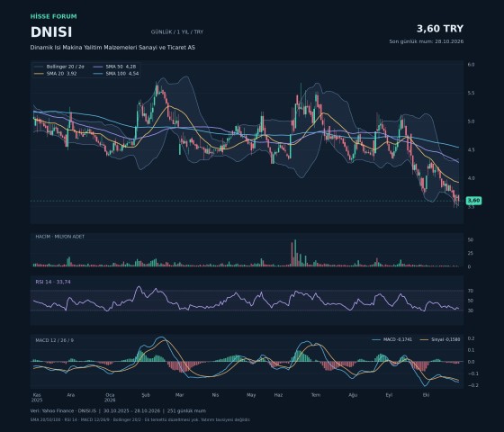The height and width of the screenshot is (432, 504).
Task: Click the green 3,60 price tag on axis
Action: pos(473,201)
